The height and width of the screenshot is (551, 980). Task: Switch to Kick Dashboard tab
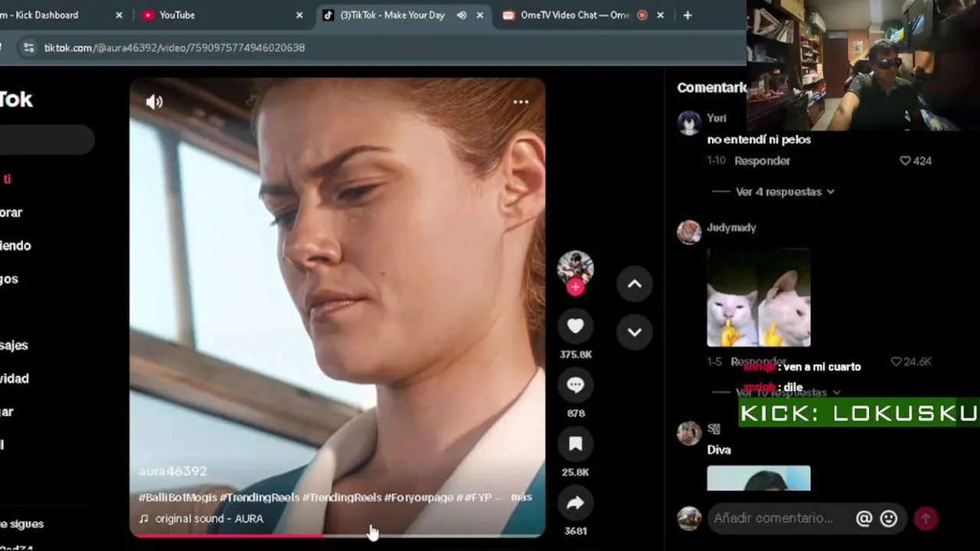pos(46,15)
